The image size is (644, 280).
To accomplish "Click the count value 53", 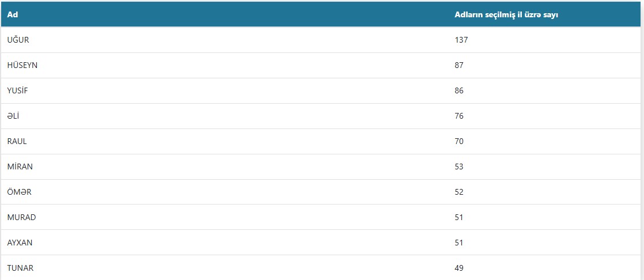I will pyautogui.click(x=459, y=167).
